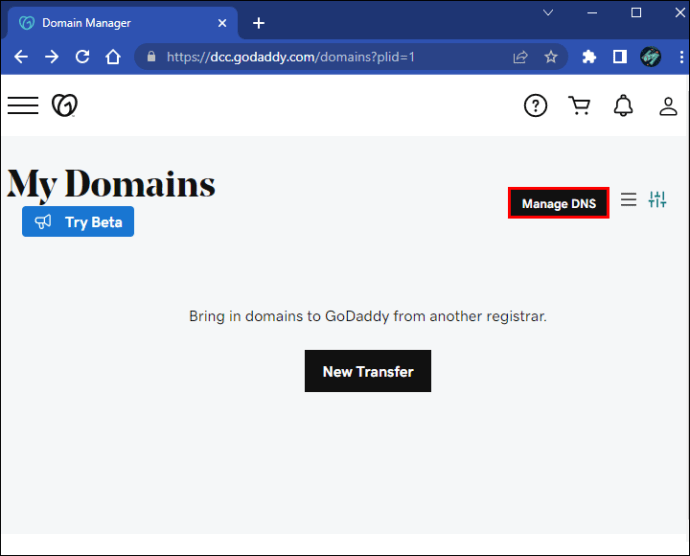Maximize the browser window
This screenshot has width=690, height=556.
coord(636,13)
